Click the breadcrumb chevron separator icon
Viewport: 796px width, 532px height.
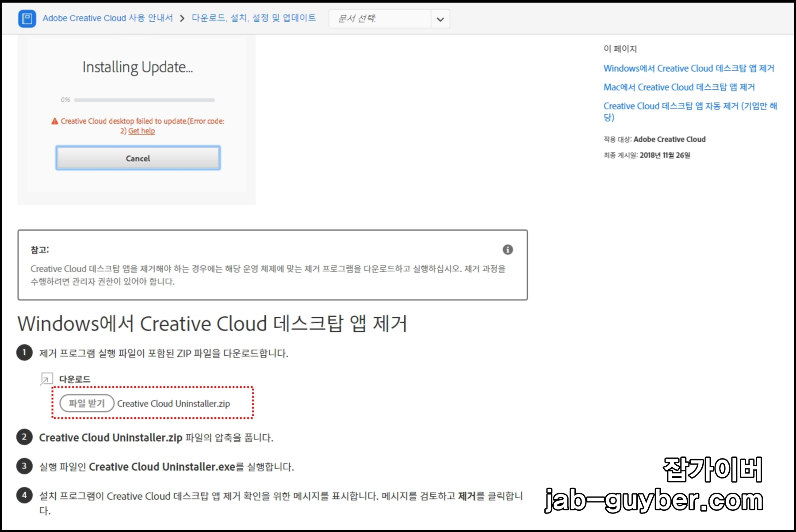(182, 19)
